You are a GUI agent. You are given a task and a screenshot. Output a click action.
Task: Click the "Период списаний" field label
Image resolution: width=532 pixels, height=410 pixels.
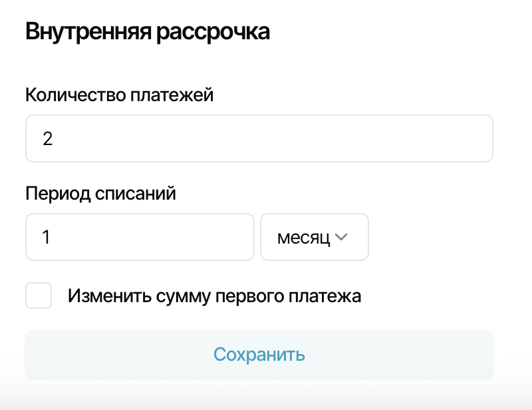pyautogui.click(x=100, y=194)
